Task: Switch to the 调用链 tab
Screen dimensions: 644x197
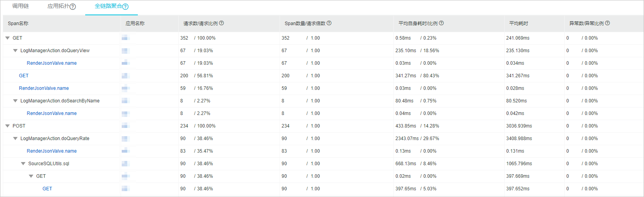Action: click(x=20, y=6)
